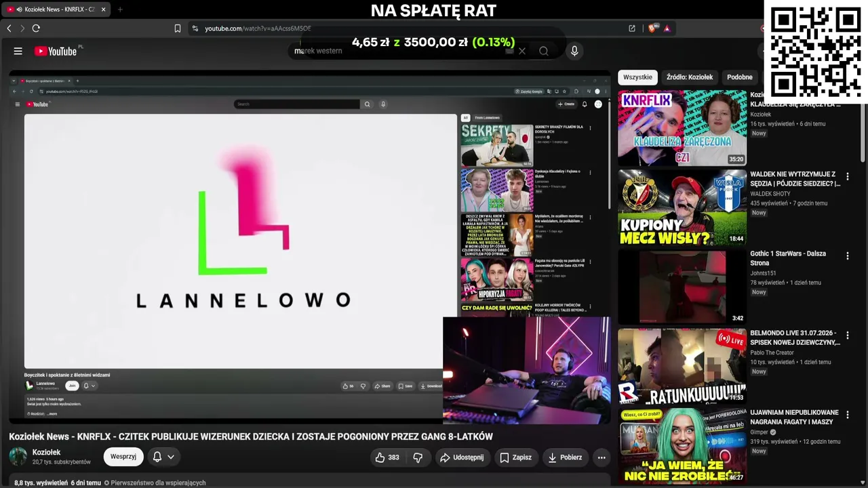Click the main video player to pause
The width and height of the screenshot is (868, 488).
310,247
